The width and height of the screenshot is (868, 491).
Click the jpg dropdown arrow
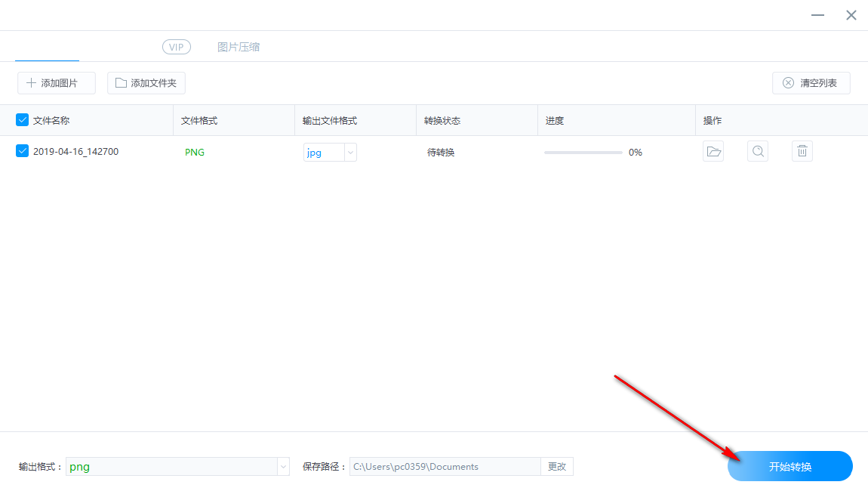point(350,152)
